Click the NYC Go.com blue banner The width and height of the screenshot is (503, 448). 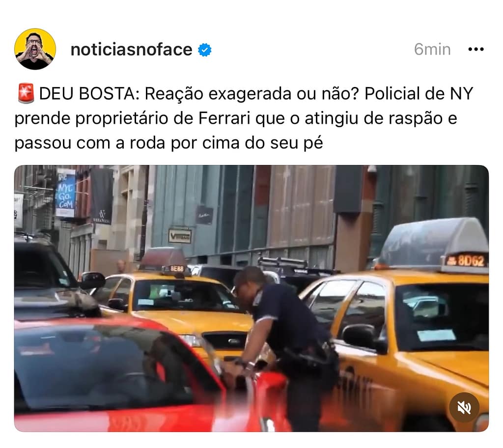[65, 193]
